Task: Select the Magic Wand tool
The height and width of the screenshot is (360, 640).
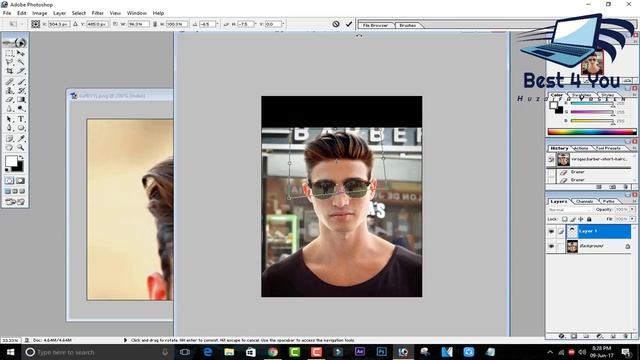Action: point(21,62)
